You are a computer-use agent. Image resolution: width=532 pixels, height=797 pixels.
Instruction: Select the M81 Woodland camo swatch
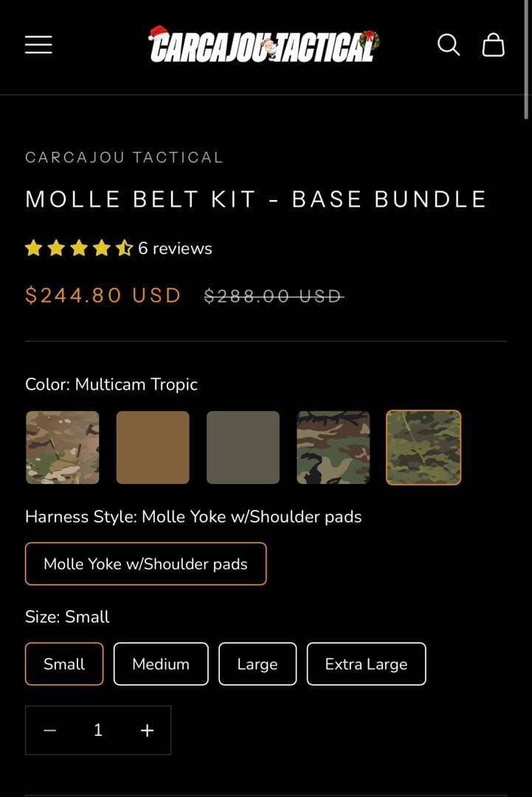click(333, 447)
